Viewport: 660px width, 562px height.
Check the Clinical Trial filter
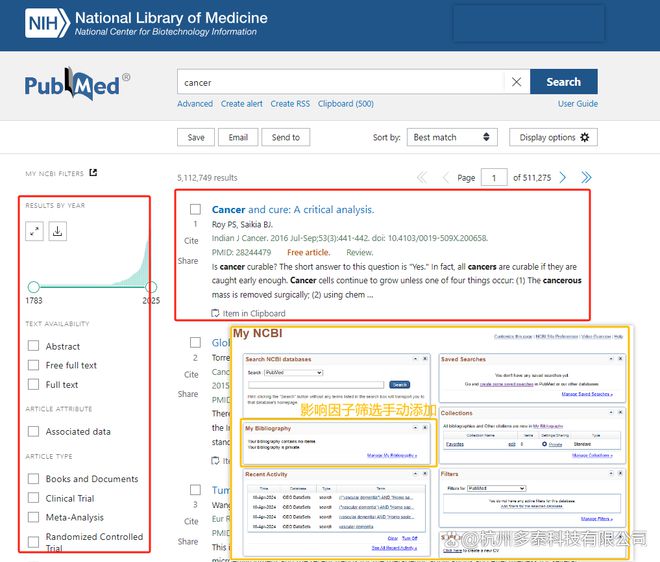click(33, 498)
